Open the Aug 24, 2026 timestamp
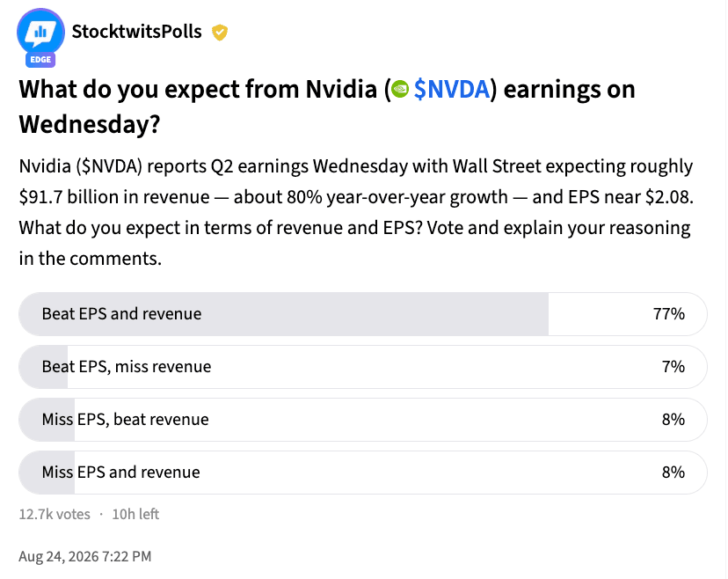Viewport: 728px width, 579px height. (x=85, y=556)
